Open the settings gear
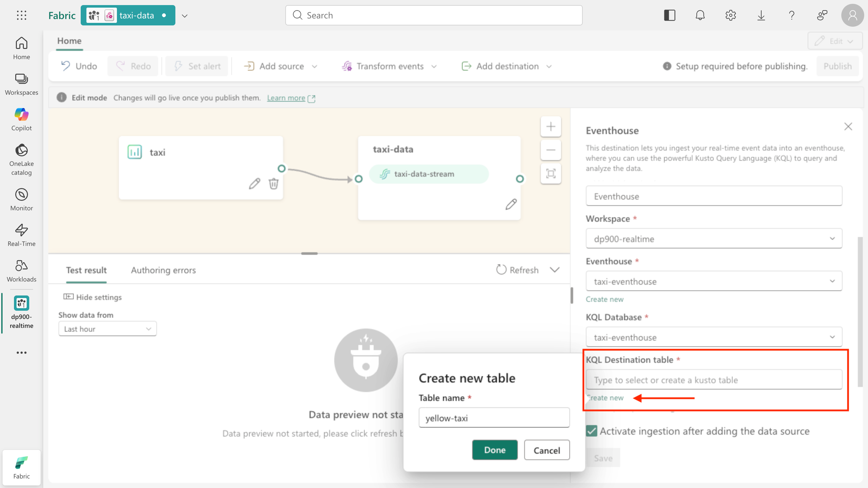Screen dimensions: 868x488 730,15
